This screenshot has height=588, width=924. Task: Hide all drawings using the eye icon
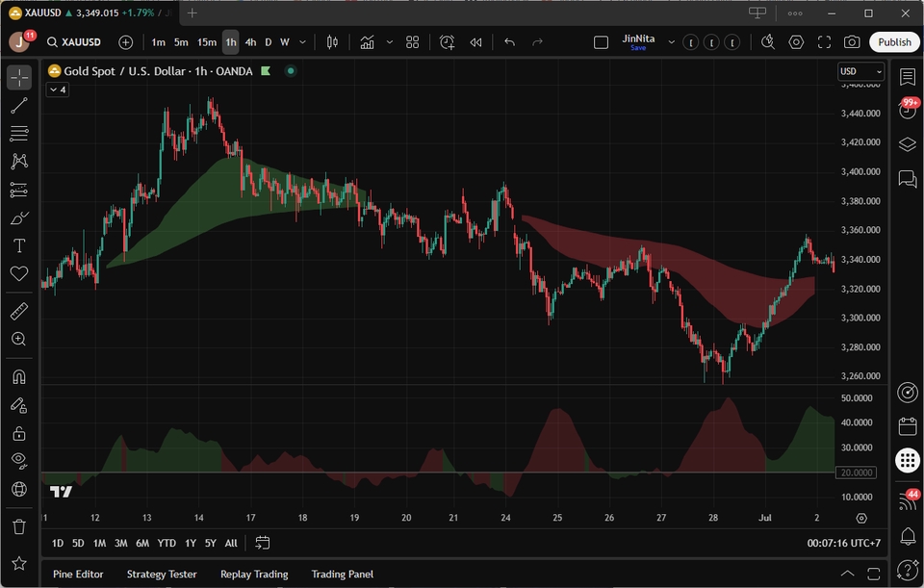[x=19, y=461]
